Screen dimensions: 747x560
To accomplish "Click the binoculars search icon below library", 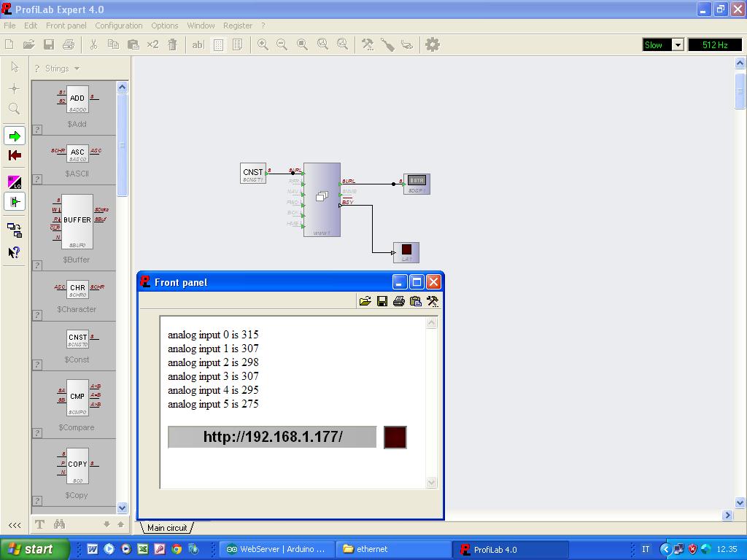I will point(59,524).
